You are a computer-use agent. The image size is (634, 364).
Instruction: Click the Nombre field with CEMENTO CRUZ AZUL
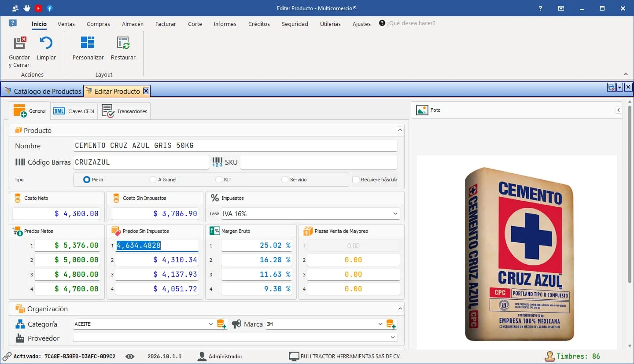235,145
